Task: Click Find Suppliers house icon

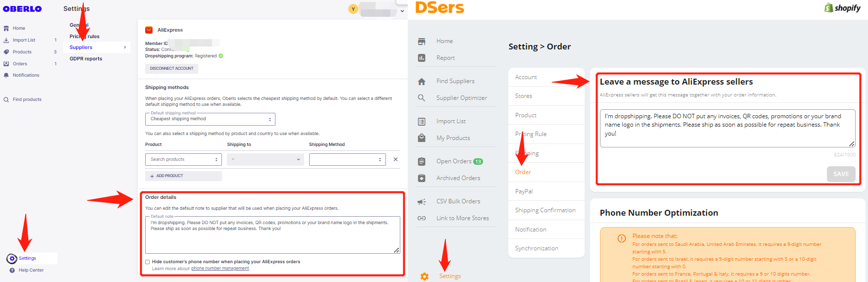Action: 422,81
